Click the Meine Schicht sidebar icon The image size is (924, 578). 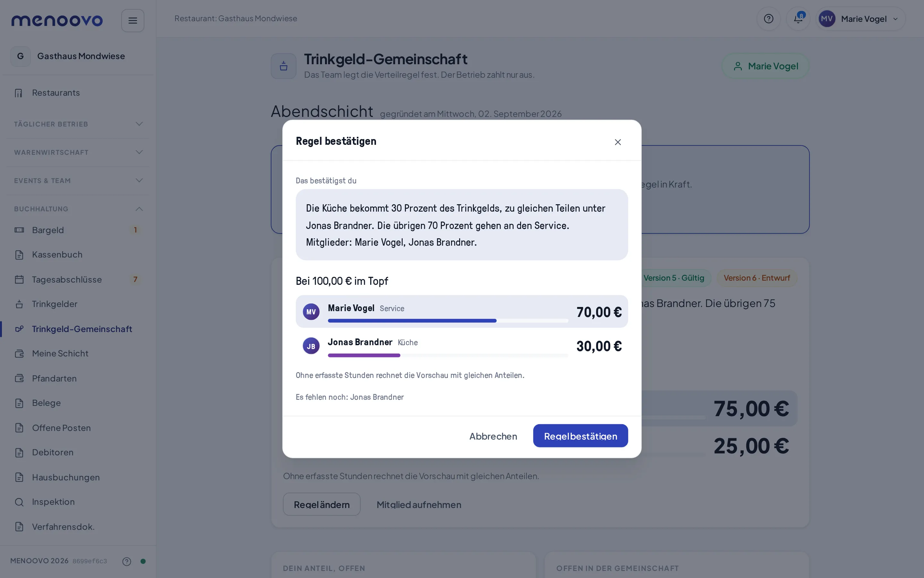click(19, 354)
